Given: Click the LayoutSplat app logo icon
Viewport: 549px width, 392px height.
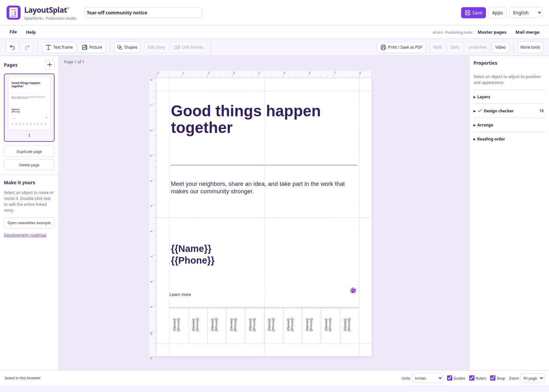Looking at the screenshot, I should 13,13.
